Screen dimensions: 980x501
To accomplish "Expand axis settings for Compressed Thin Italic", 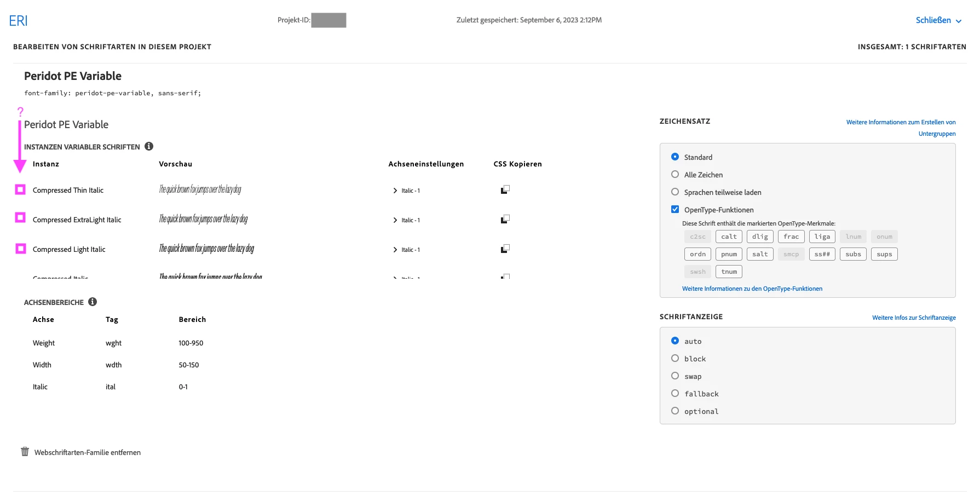I will point(395,191).
